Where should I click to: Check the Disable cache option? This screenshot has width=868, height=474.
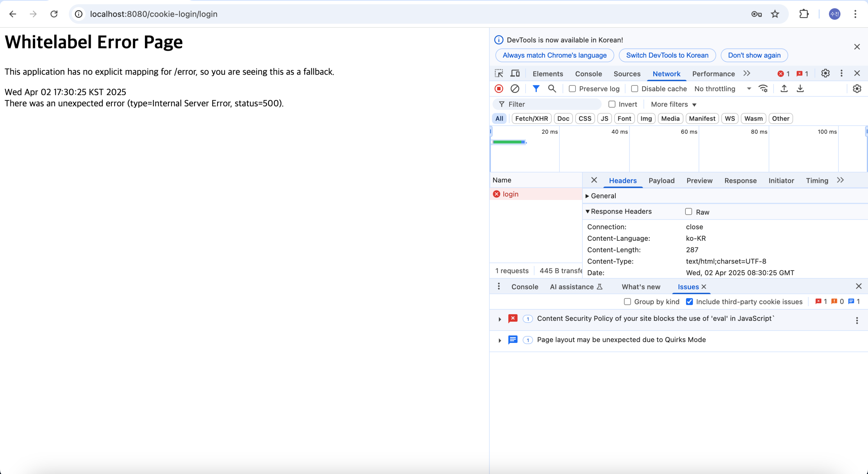coord(635,89)
